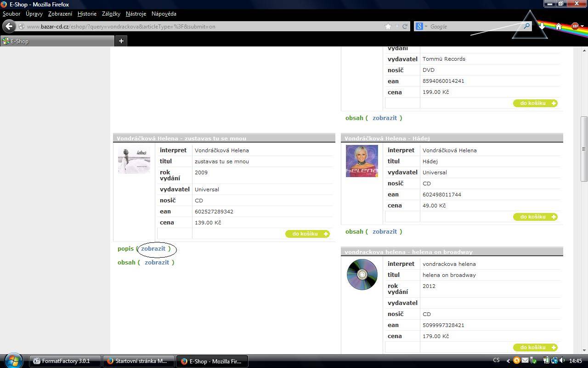Click the price 179.00 Kč
Viewport: 588px width, 368px height.
(435, 336)
